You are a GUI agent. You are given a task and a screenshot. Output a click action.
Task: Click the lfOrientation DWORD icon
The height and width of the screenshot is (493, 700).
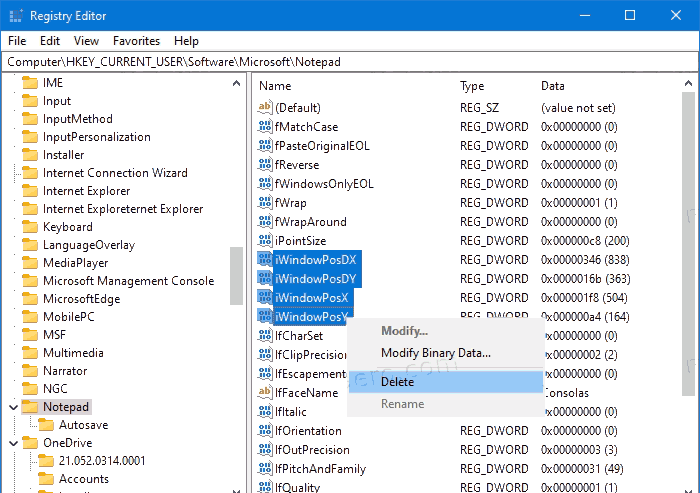[264, 430]
